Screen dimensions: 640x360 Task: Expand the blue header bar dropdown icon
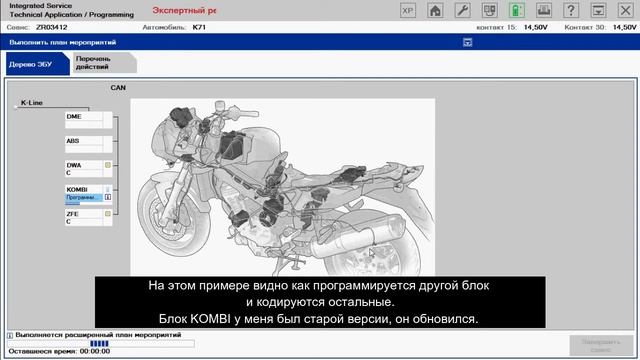[x=467, y=42]
